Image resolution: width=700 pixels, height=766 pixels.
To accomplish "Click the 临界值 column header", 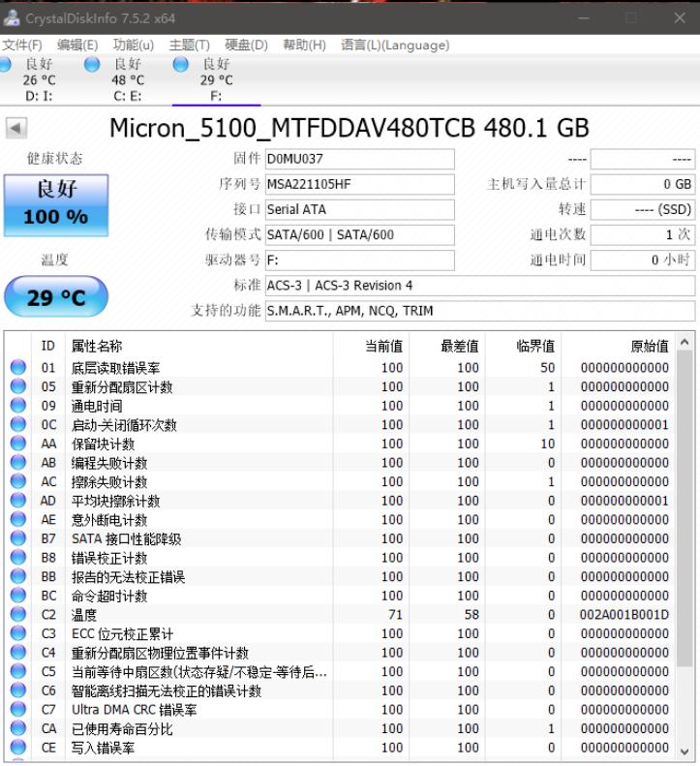I will tap(523, 346).
